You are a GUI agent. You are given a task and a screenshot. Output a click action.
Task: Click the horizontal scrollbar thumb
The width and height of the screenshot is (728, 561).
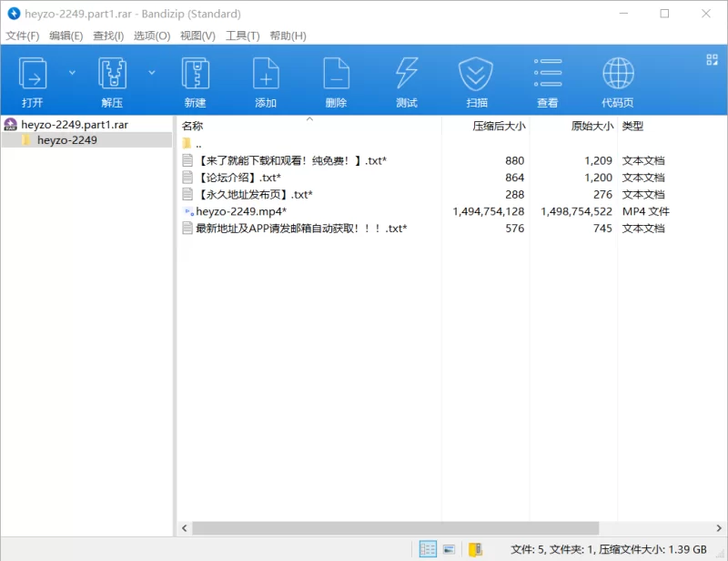pyautogui.click(x=396, y=528)
